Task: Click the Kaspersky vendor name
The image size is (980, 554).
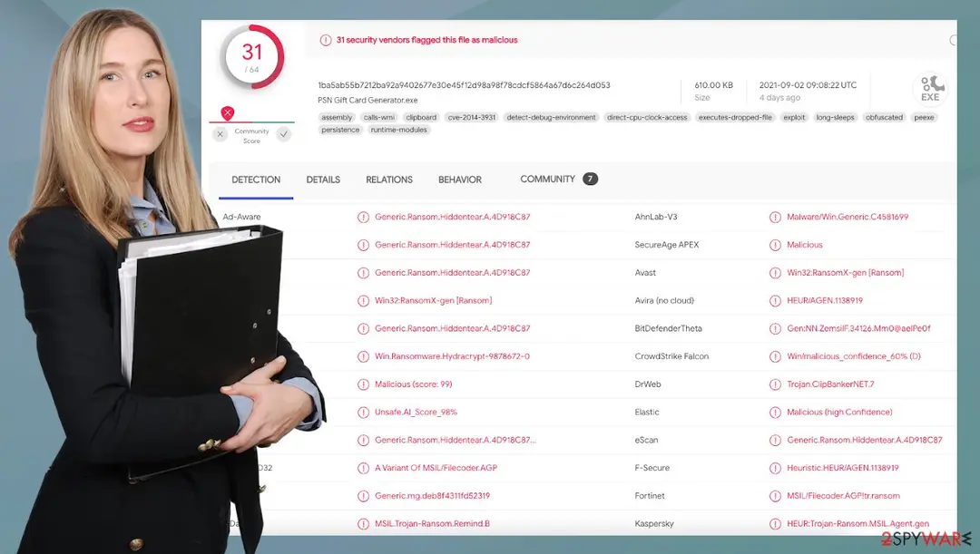Action: coord(654,523)
